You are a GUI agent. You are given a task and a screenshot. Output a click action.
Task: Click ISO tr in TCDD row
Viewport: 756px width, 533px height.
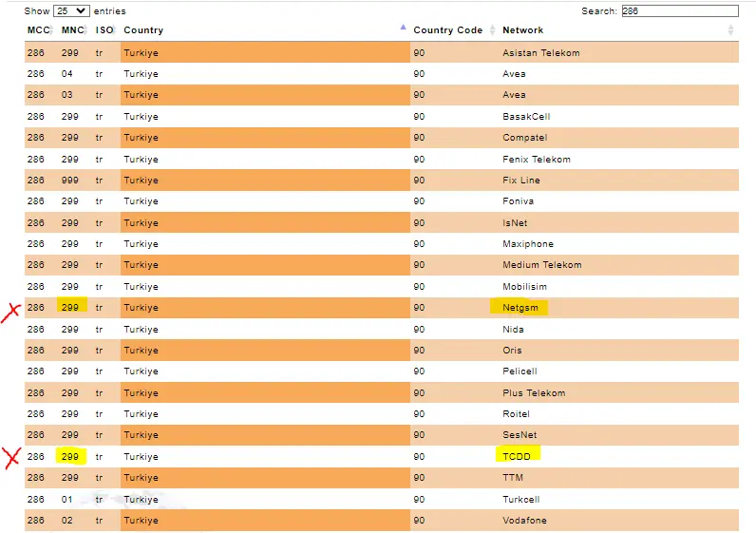click(99, 456)
